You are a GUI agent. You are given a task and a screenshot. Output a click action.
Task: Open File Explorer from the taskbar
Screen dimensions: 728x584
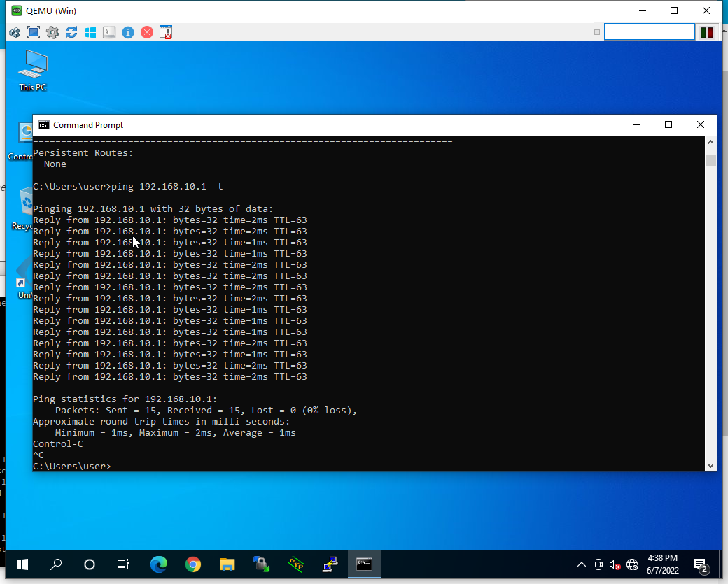pos(227,564)
